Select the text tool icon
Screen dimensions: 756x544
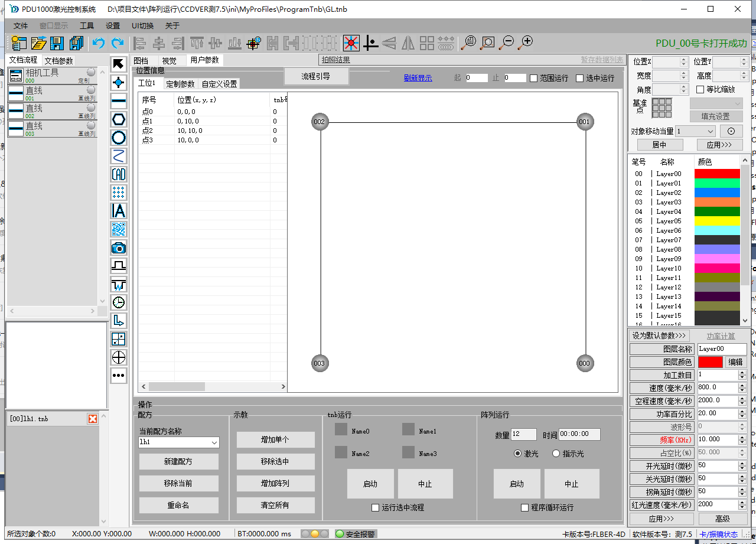tap(119, 211)
